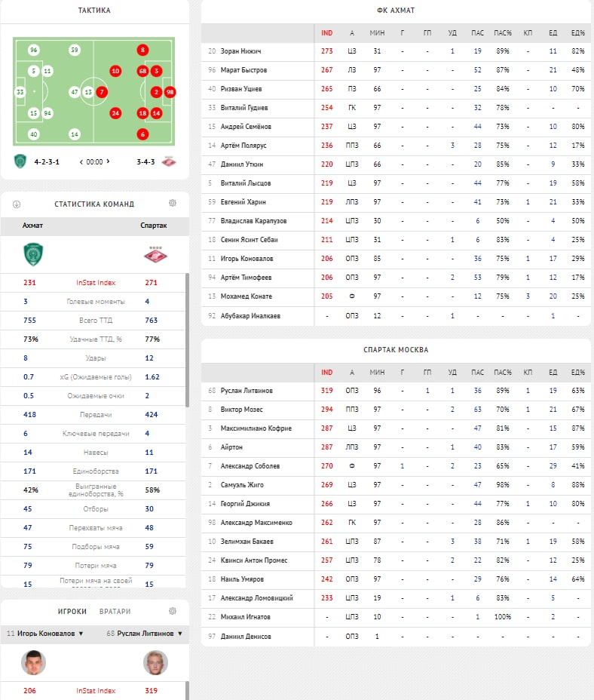Open settings gear in Статистика команд panel
594x700 pixels.
[173, 204]
